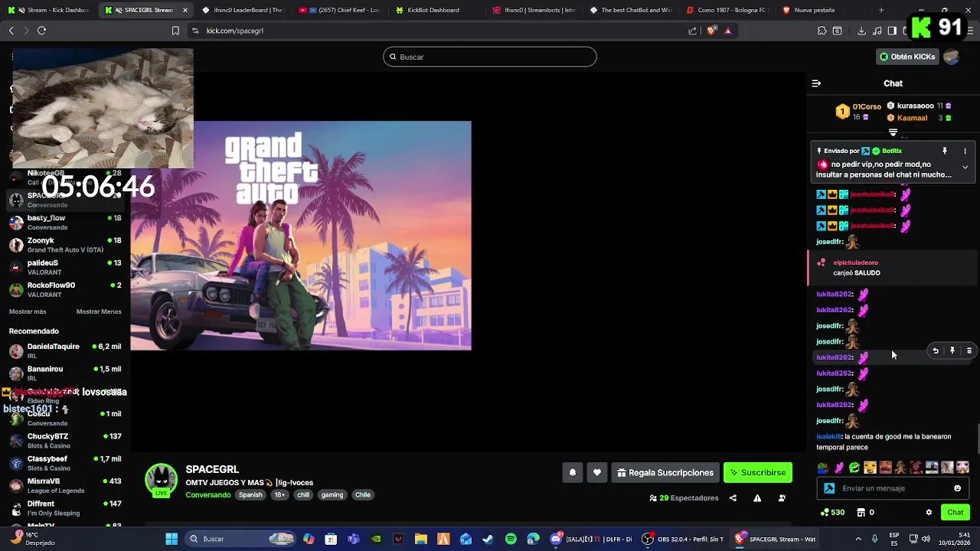This screenshot has width=980, height=551.
Task: Expand the pinned message chevron
Action: (x=965, y=167)
